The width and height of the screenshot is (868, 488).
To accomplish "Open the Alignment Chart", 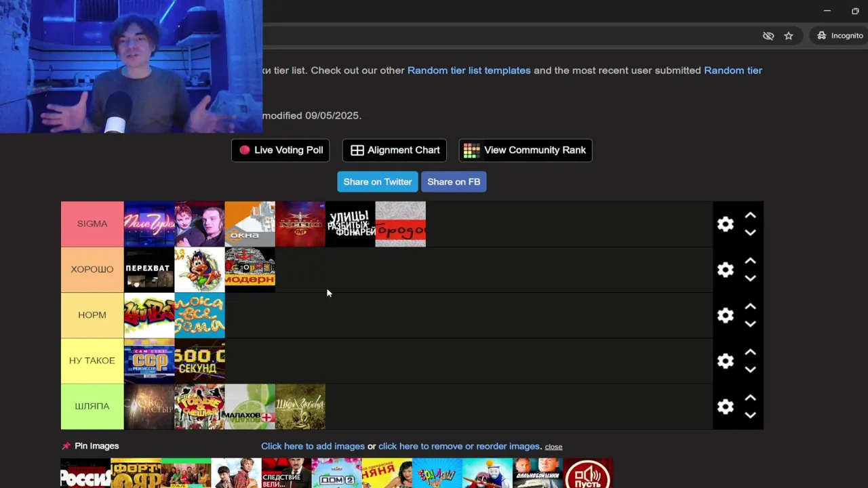I will (x=395, y=150).
